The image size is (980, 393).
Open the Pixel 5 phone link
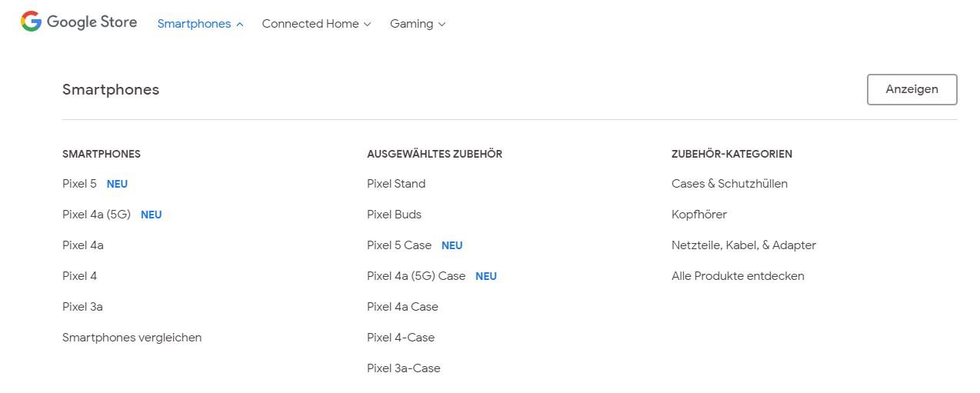pyautogui.click(x=79, y=184)
